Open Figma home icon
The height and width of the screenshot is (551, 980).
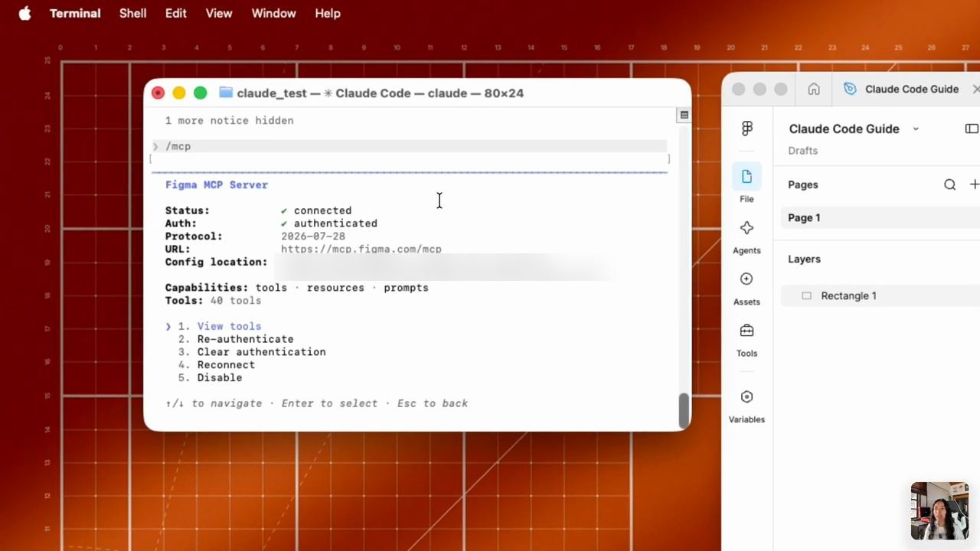pos(814,89)
